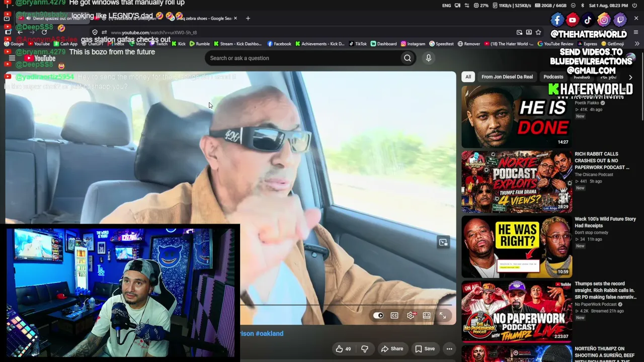Open the ChatGPT bookmark
The width and height of the screenshot is (644, 362).
pyautogui.click(x=92, y=44)
